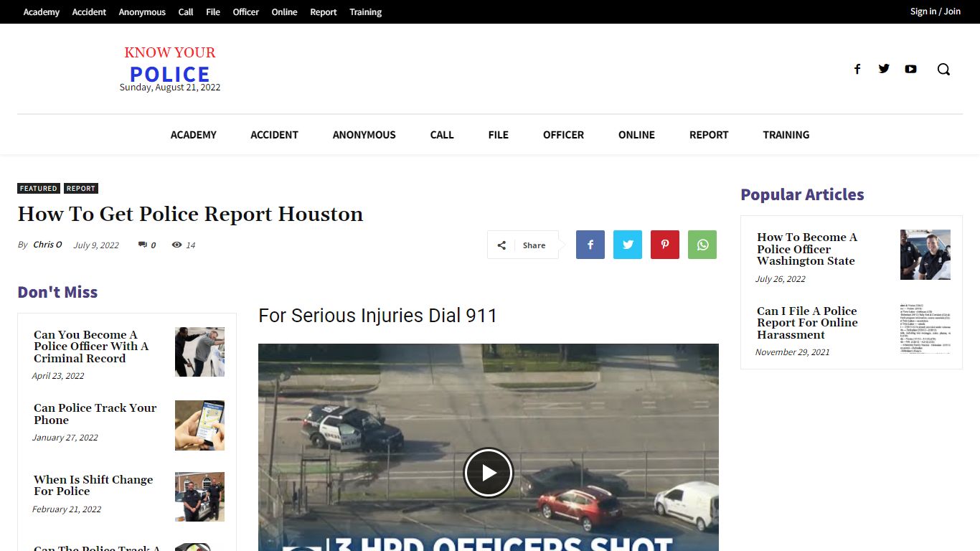The height and width of the screenshot is (551, 980).
Task: Click the FEATURED category tag
Action: (39, 189)
